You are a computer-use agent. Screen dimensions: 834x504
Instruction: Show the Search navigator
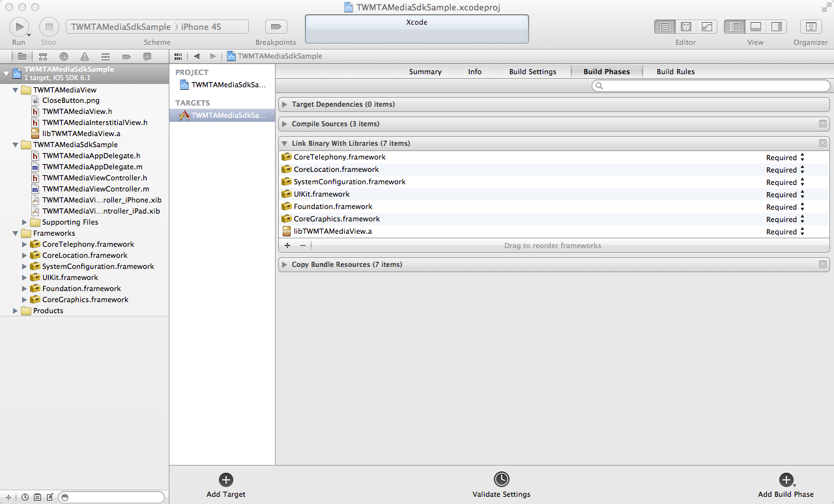(x=64, y=57)
